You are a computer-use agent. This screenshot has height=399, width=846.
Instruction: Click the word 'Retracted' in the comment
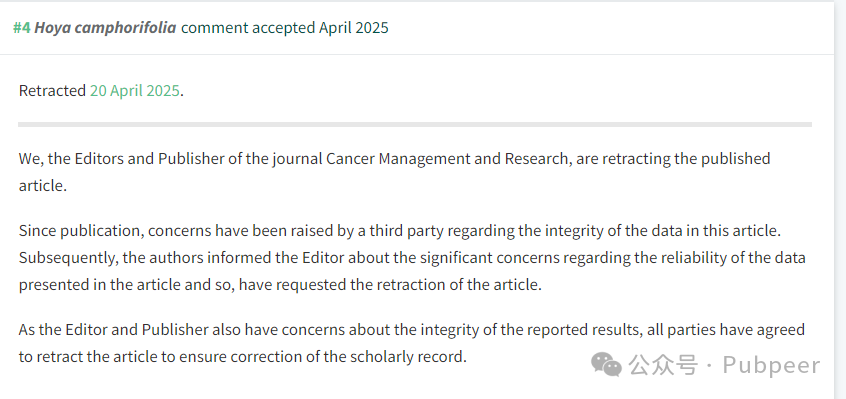(52, 91)
